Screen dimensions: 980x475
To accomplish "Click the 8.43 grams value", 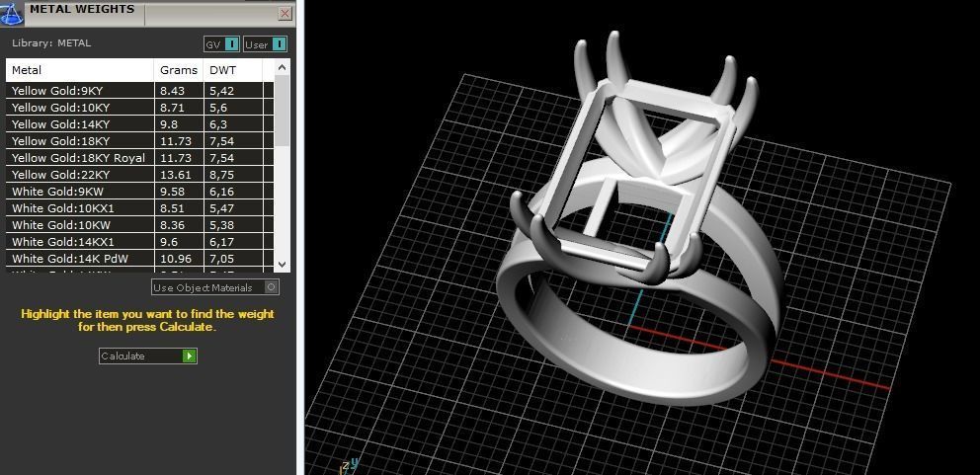I will click(x=172, y=91).
